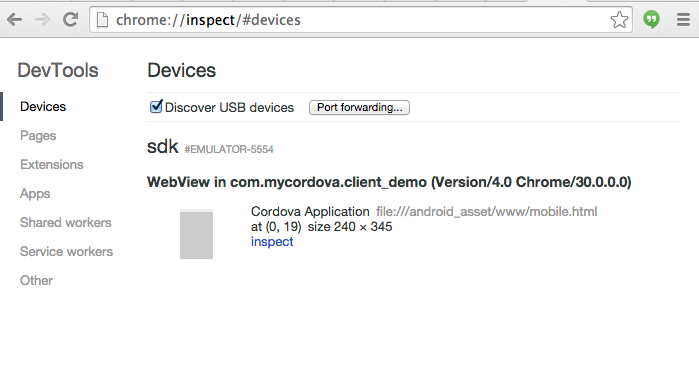Open the green Hangouts extension icon
This screenshot has height=365, width=699.
point(651,20)
